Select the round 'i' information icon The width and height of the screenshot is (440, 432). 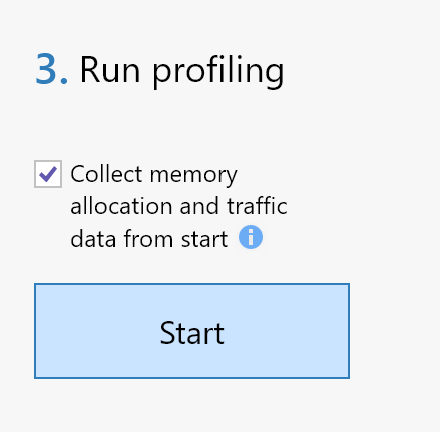(x=251, y=237)
